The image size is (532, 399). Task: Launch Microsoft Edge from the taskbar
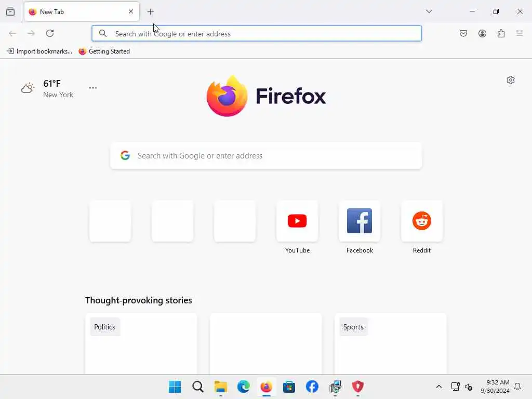(244, 387)
